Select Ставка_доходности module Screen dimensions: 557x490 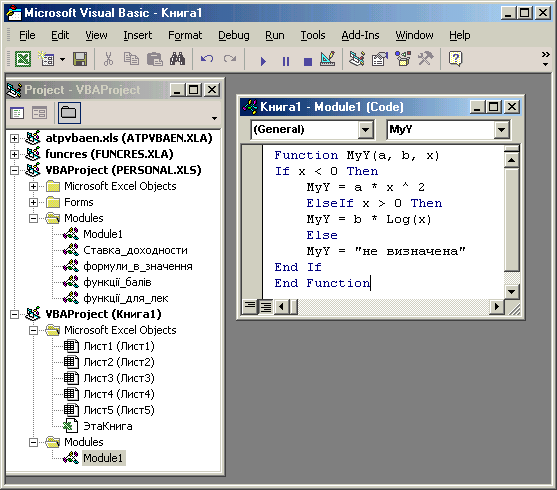pos(135,250)
